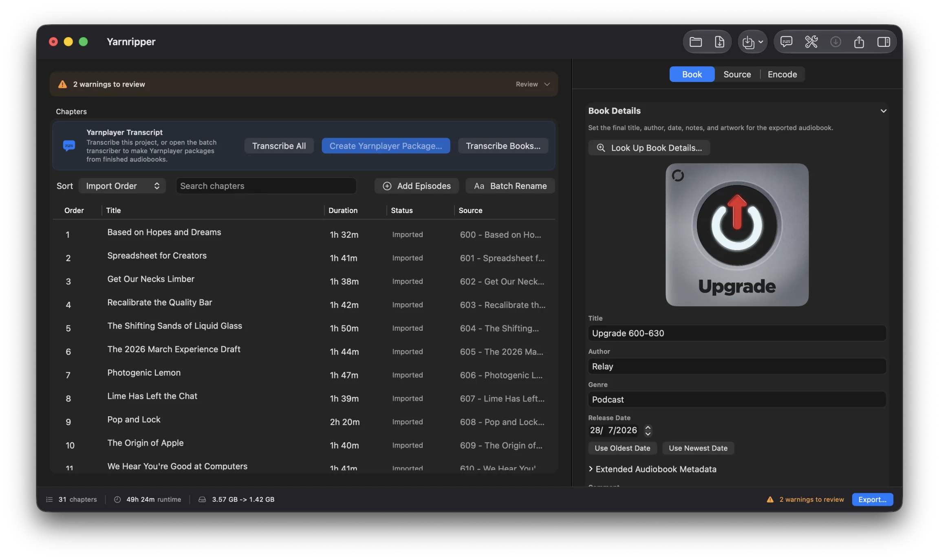This screenshot has height=560, width=939.
Task: Click Use Newest Date button
Action: (698, 448)
